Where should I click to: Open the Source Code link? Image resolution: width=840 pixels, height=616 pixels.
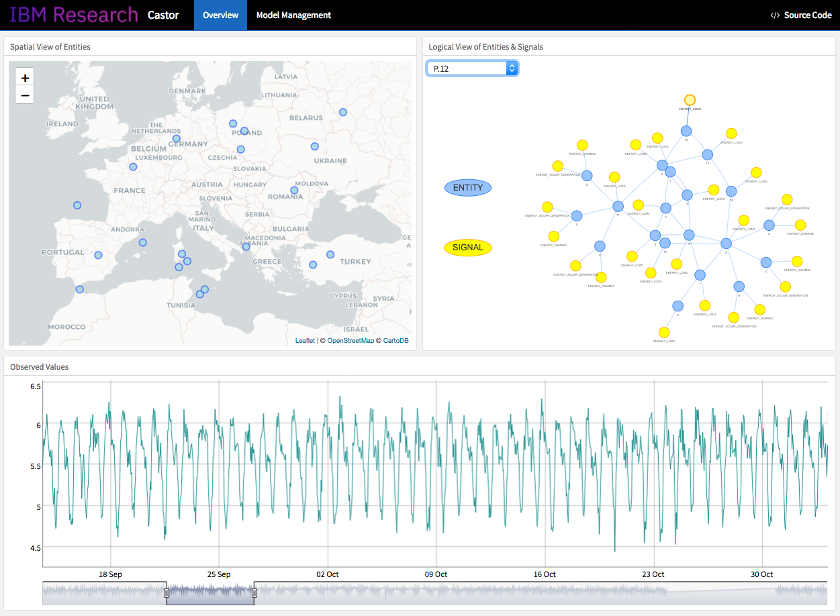800,15
